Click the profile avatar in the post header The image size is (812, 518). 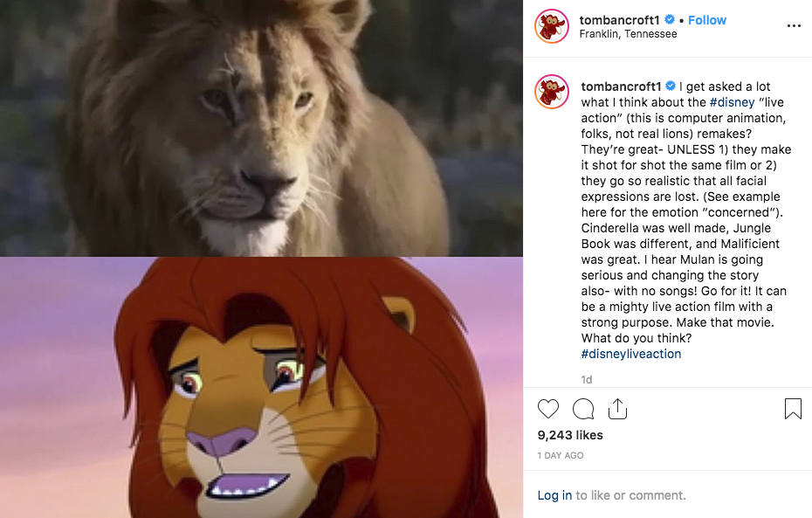pos(553,26)
